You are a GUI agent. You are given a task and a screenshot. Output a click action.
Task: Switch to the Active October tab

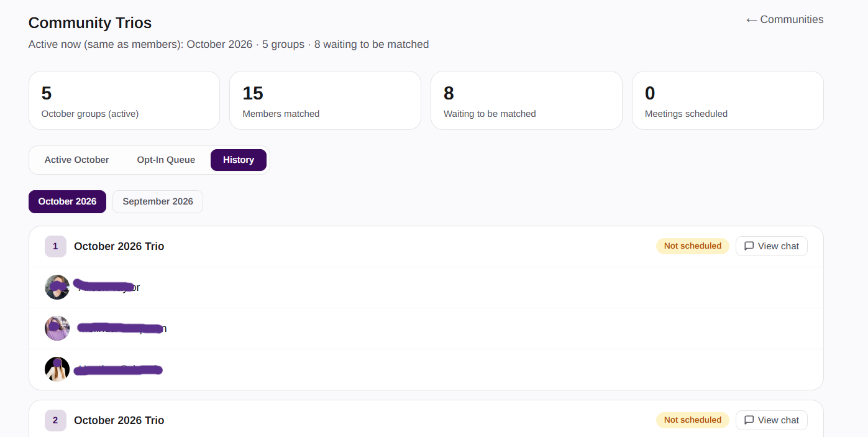tap(76, 160)
